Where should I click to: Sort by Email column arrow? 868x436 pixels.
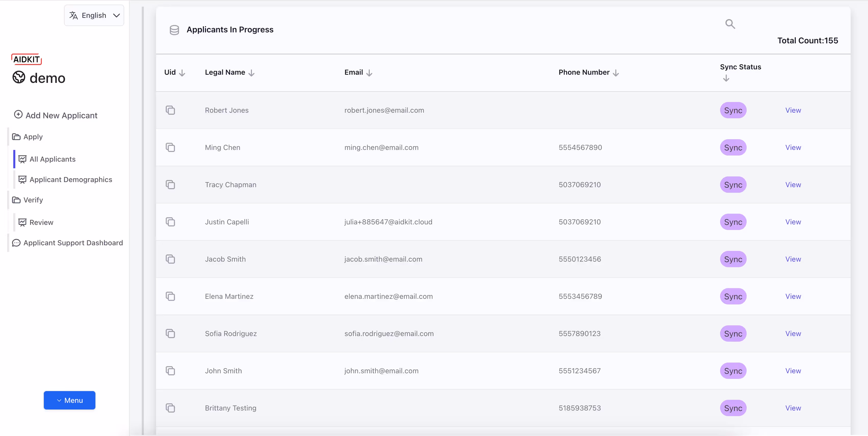(369, 73)
